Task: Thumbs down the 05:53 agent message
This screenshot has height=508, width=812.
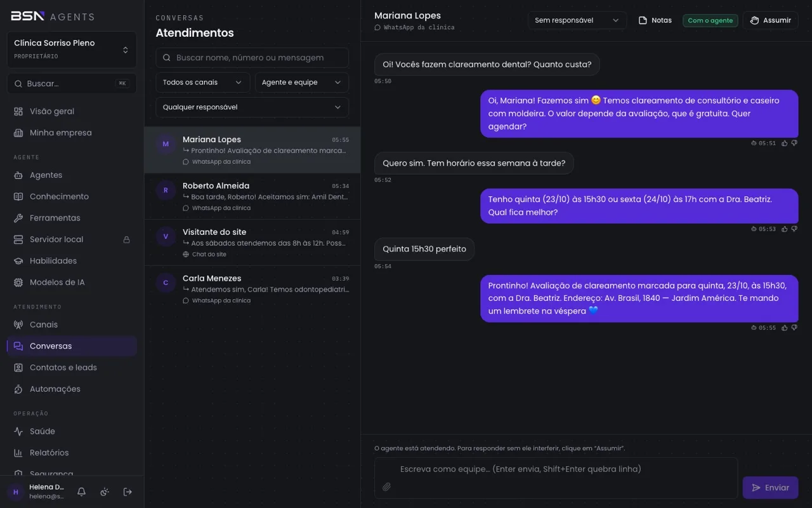Action: pyautogui.click(x=794, y=229)
